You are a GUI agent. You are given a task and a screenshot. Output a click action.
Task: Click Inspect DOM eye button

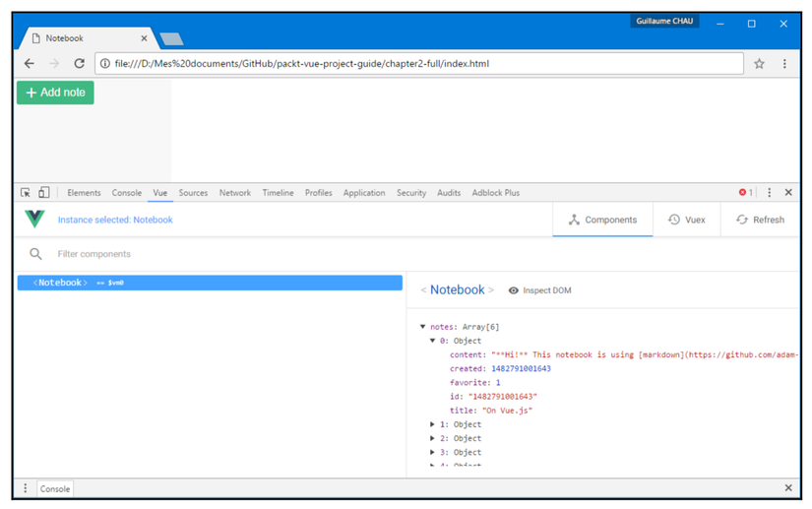pos(539,290)
